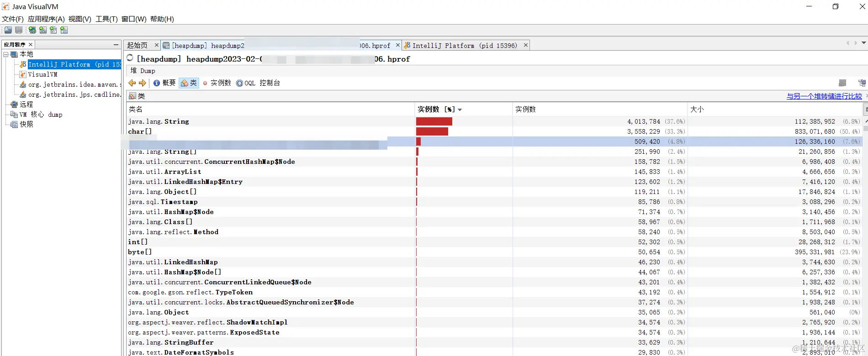Switch heap view to 实例数
Image resolution: width=868 pixels, height=356 pixels.
click(x=217, y=83)
